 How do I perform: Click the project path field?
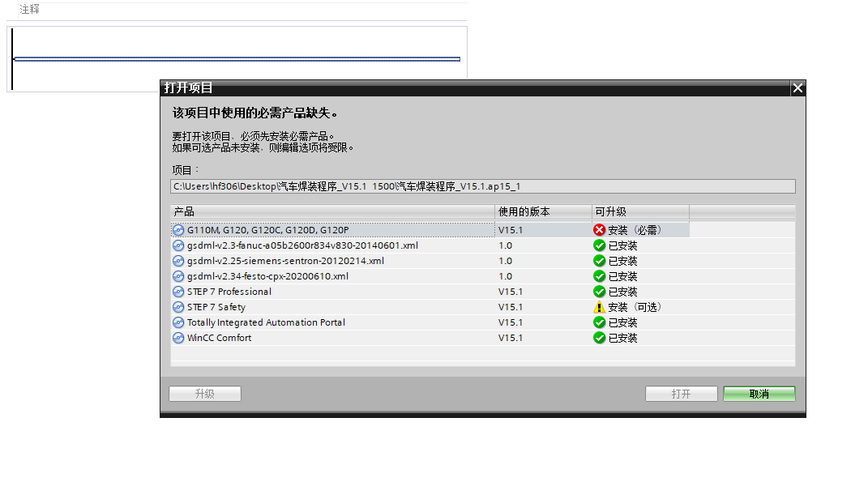point(483,186)
